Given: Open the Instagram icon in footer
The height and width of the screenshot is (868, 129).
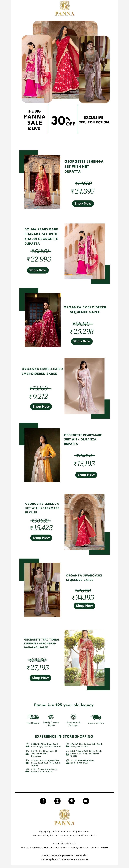Looking at the screenshot, I should [x=57, y=801].
